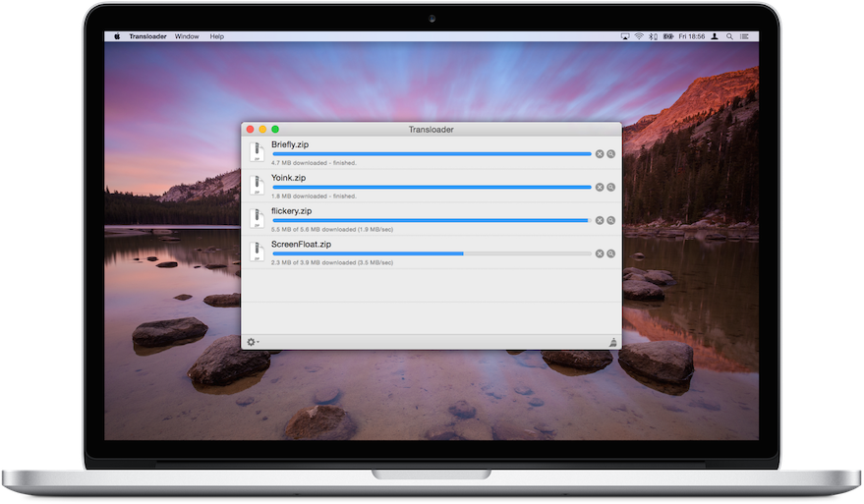Remove Yoink.zip from the download list
Viewport: 864px width, 504px height.
click(x=600, y=187)
